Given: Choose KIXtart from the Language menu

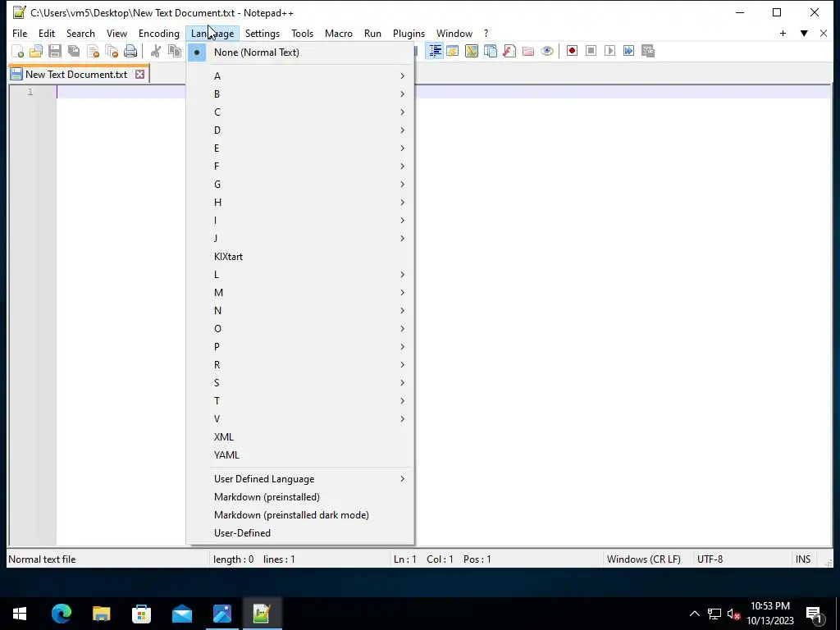Looking at the screenshot, I should (300, 257).
